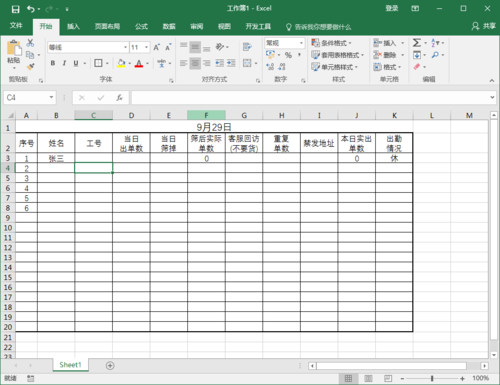500x385 pixels.
Task: Switch to 页面布局 tab
Action: (107, 26)
